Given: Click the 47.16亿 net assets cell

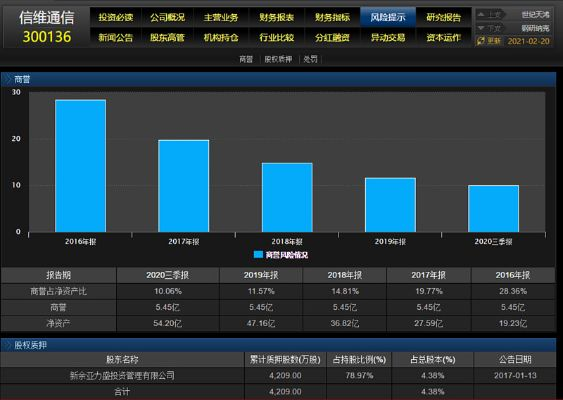Looking at the screenshot, I should (261, 324).
